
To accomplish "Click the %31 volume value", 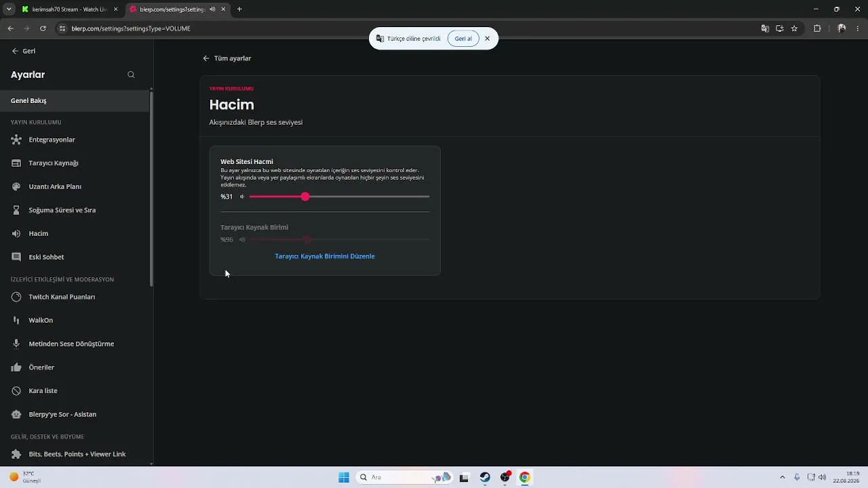I will 226,197.
